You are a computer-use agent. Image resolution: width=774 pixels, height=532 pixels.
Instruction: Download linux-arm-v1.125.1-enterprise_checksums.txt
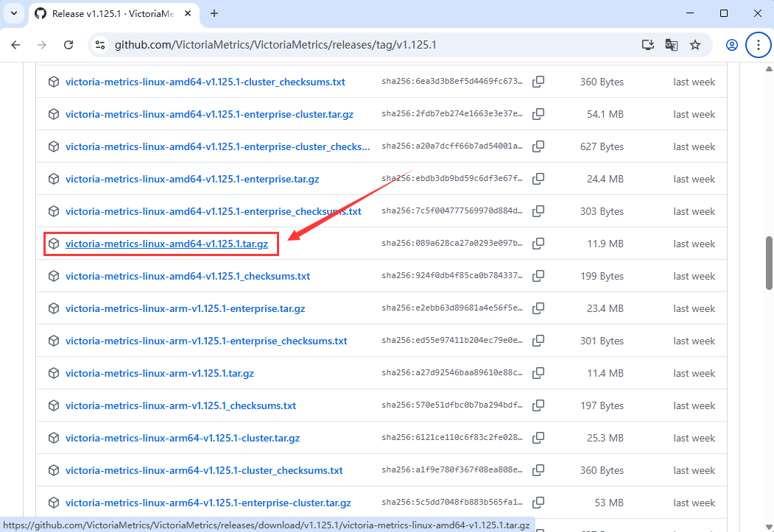[206, 341]
